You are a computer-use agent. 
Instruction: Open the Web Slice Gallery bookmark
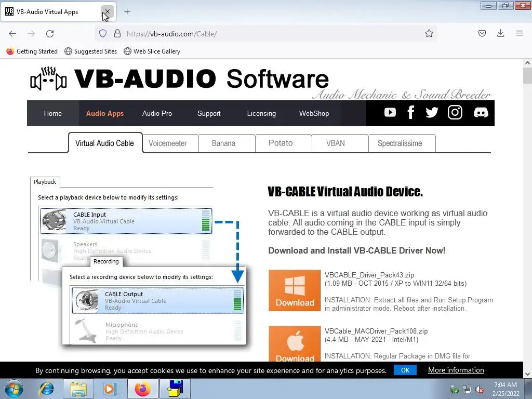pyautogui.click(x=152, y=51)
